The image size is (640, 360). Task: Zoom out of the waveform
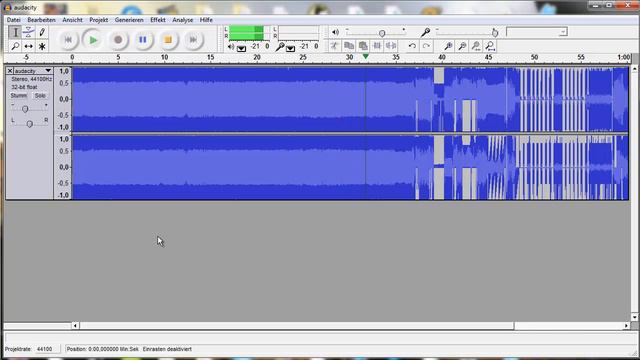(x=462, y=46)
